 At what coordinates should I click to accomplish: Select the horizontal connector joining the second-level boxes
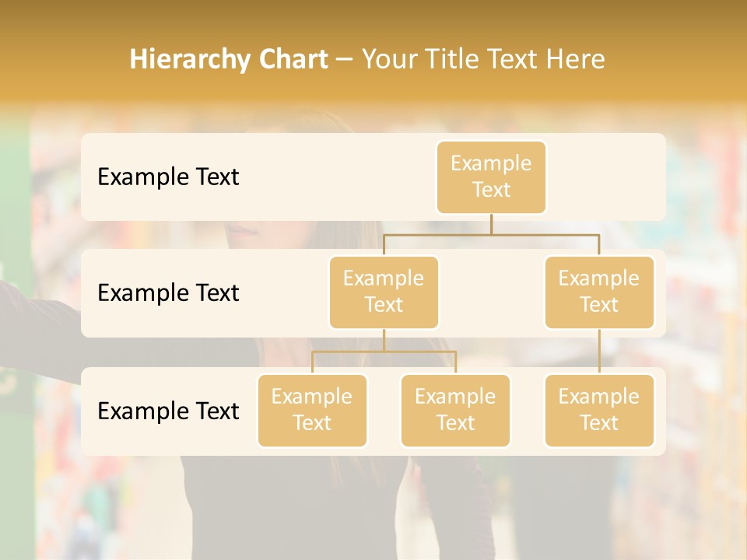[491, 233]
